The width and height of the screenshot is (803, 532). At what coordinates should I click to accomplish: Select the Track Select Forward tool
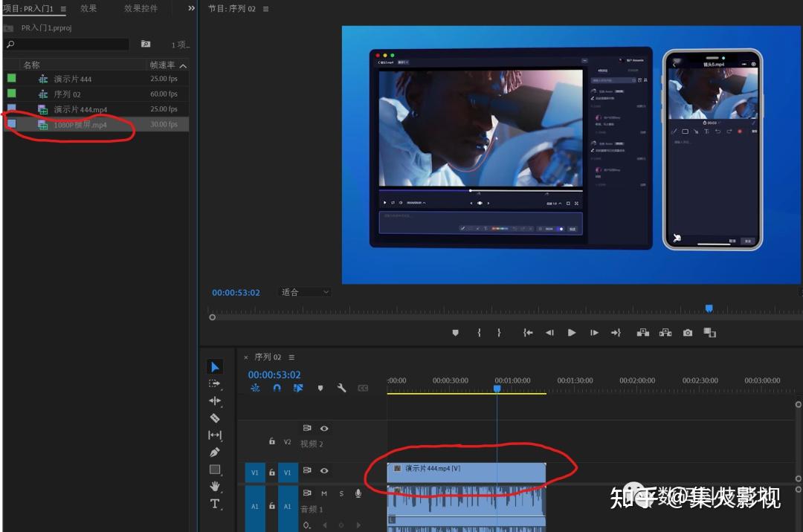click(x=213, y=382)
